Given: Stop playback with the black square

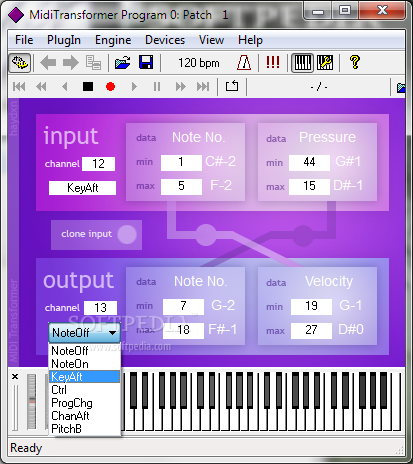Looking at the screenshot, I should [88, 87].
